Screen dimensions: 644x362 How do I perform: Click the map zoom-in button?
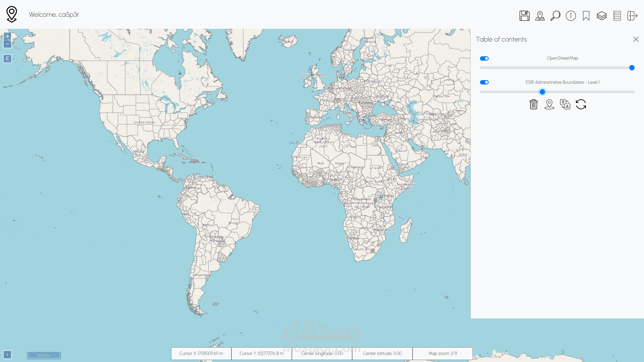(x=7, y=36)
